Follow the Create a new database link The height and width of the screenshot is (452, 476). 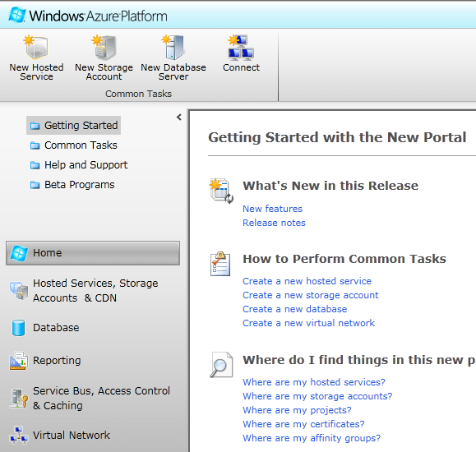(295, 309)
